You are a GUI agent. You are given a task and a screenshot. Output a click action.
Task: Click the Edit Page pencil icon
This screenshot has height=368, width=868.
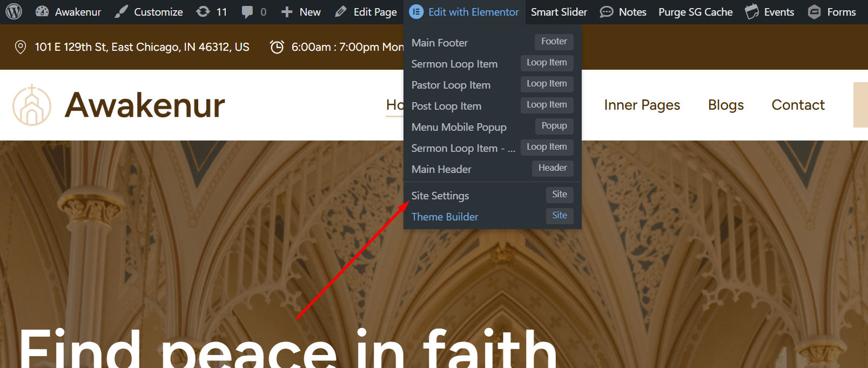340,12
